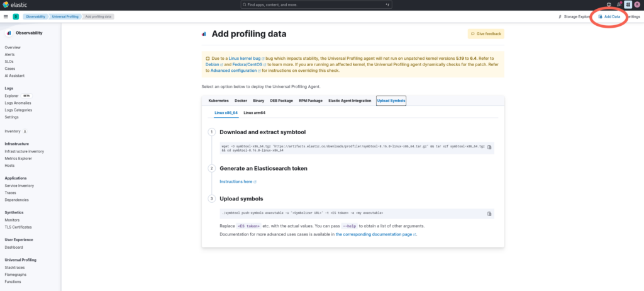Click the Add Data button
This screenshot has height=291, width=644.
click(609, 16)
